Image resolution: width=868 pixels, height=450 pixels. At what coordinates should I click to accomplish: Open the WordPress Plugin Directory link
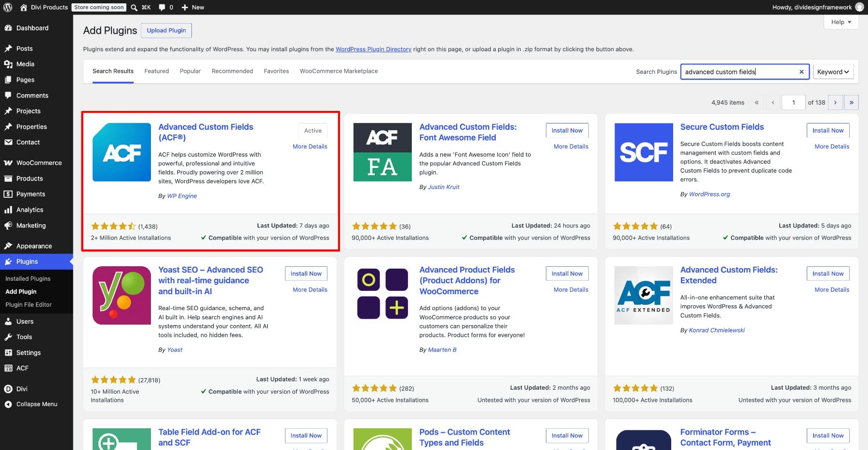coord(373,49)
